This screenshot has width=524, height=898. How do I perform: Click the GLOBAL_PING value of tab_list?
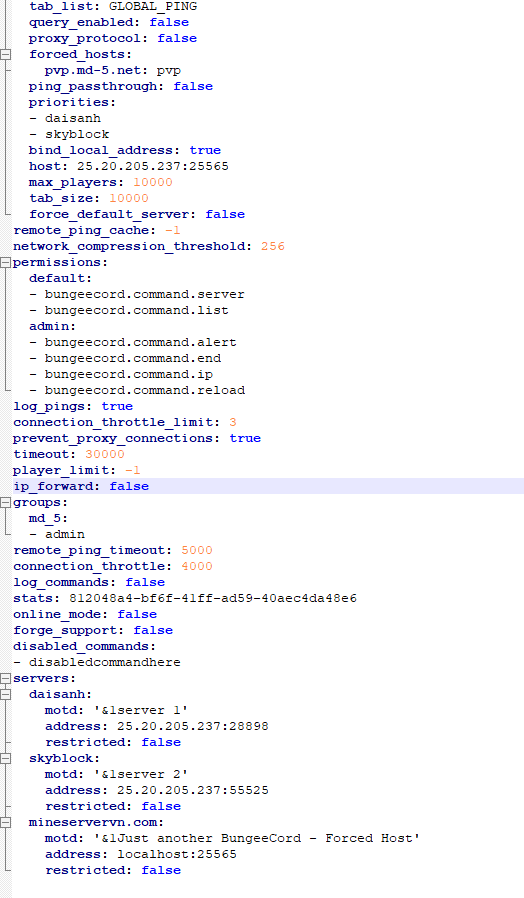[x=152, y=6]
